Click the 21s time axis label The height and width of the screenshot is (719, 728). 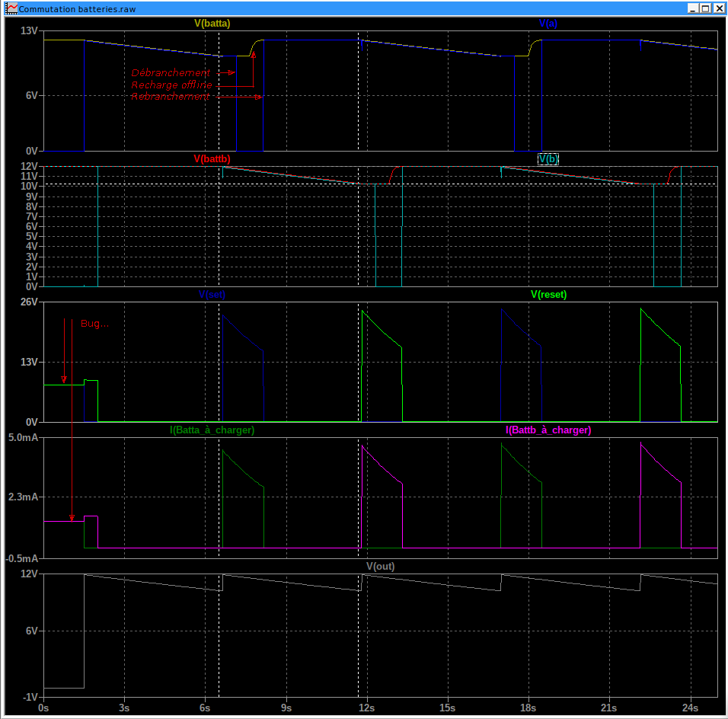pyautogui.click(x=609, y=708)
